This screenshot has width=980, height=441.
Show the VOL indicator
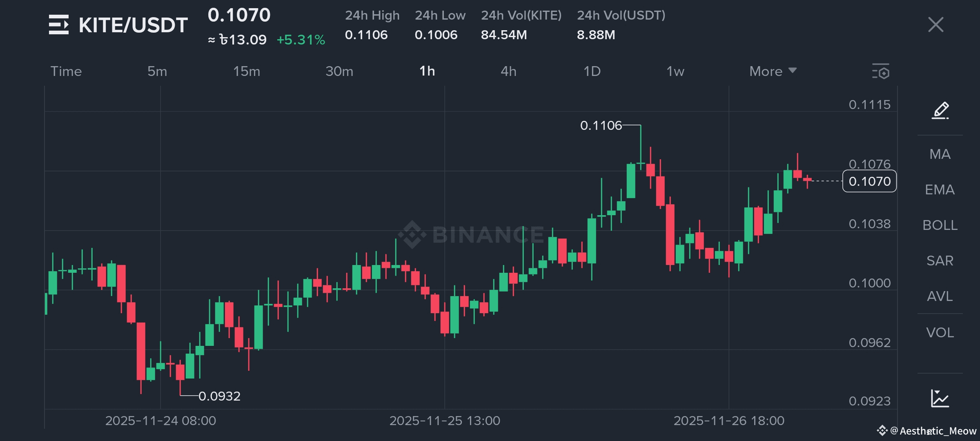click(940, 332)
